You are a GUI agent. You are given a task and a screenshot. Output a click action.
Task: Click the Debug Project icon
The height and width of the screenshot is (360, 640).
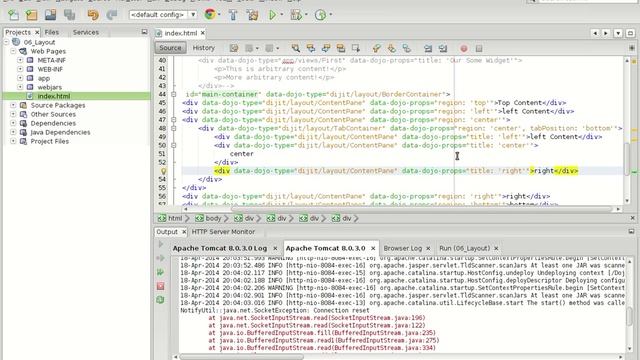(296, 15)
